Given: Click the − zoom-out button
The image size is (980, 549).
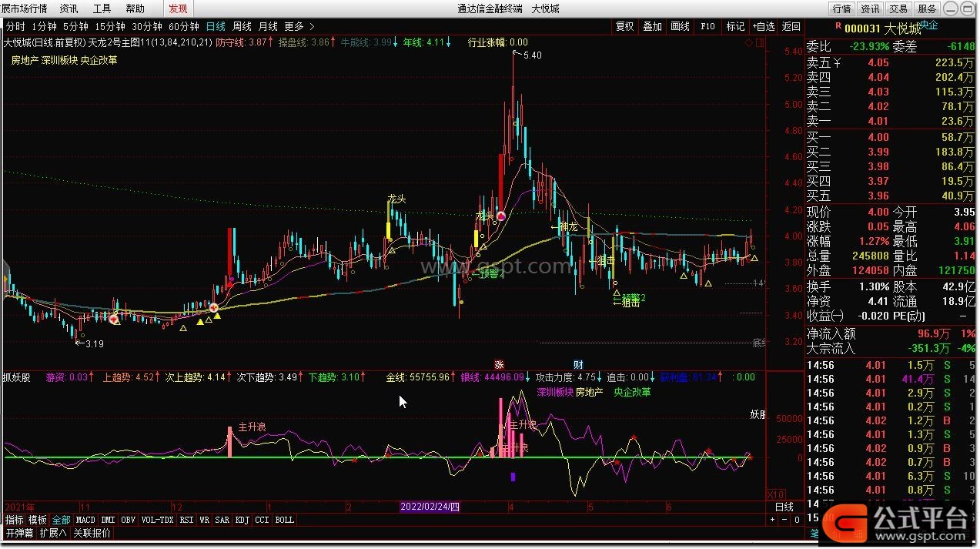Looking at the screenshot, I should coord(785,520).
